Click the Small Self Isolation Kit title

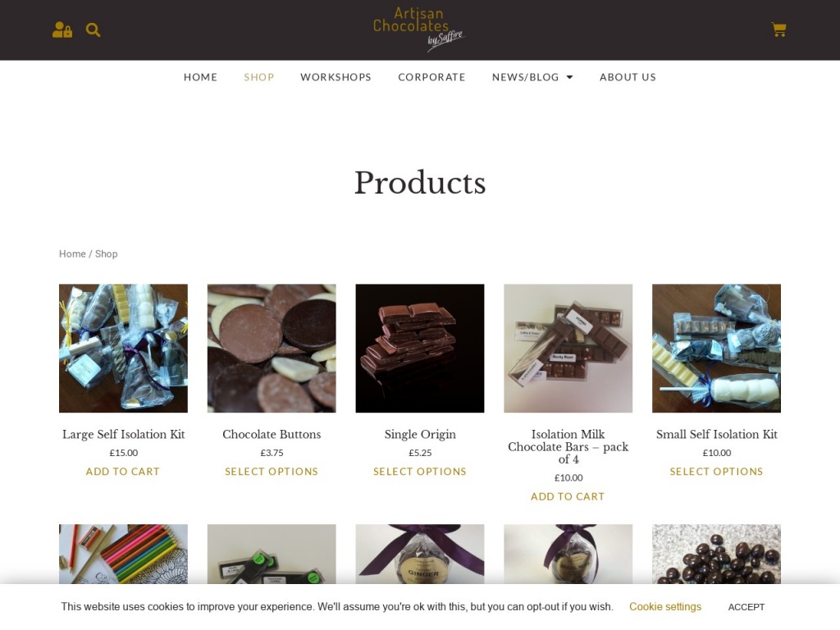click(716, 435)
